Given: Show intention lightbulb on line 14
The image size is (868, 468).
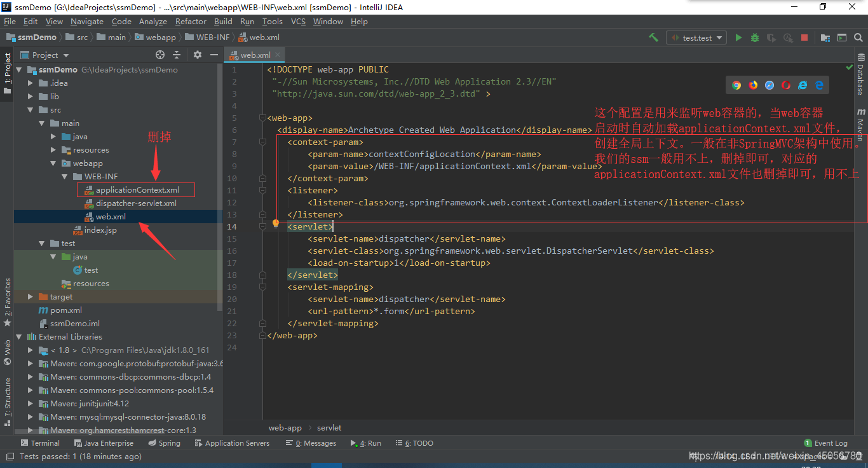Looking at the screenshot, I should tap(276, 224).
